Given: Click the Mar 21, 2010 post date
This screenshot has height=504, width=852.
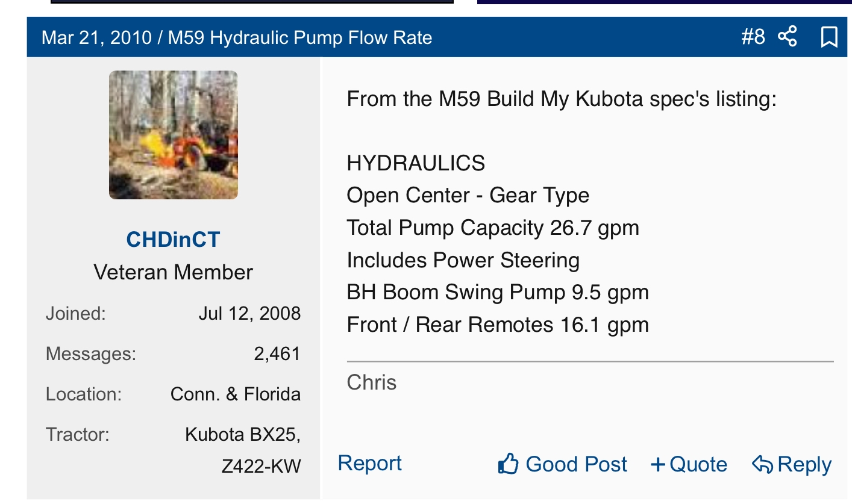Looking at the screenshot, I should (x=96, y=38).
